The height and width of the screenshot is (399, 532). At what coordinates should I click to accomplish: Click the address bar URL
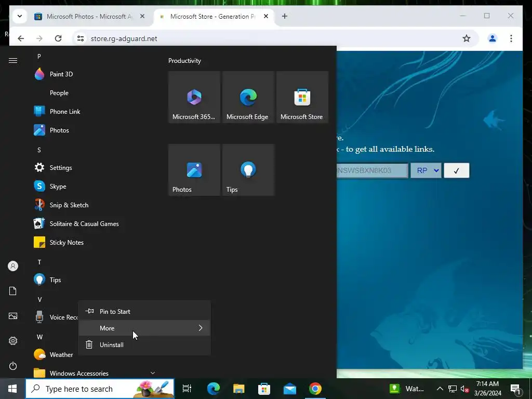point(124,38)
